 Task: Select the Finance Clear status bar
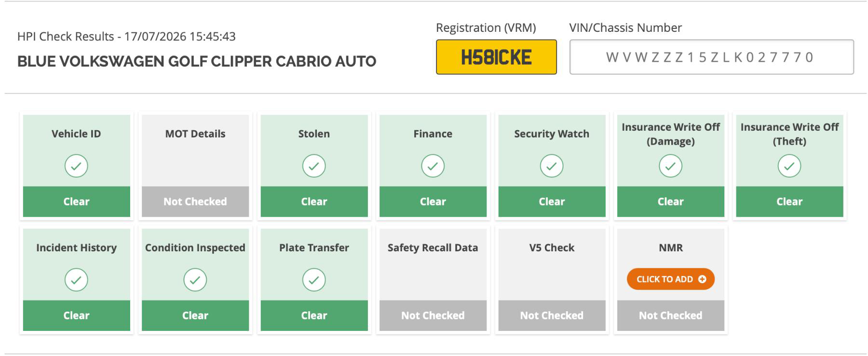click(x=433, y=202)
